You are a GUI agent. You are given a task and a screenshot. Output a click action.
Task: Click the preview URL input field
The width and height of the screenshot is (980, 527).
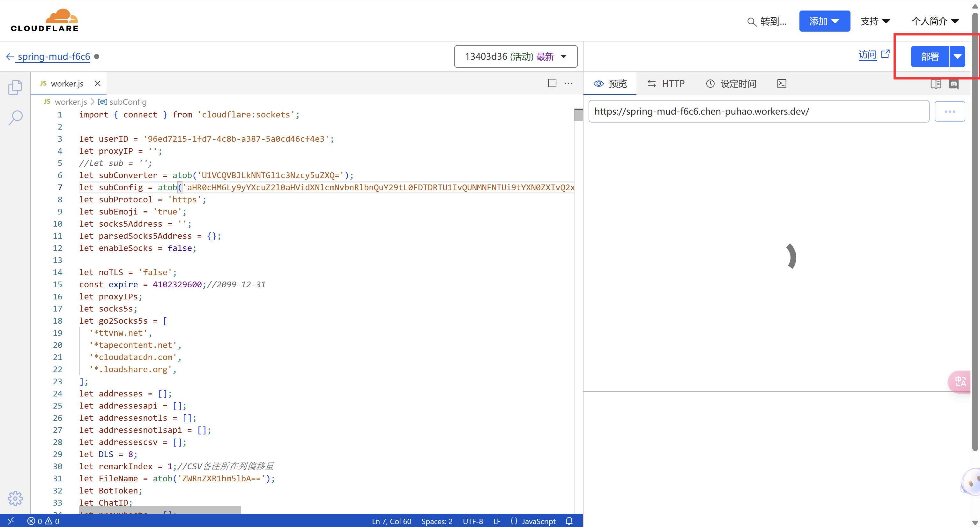point(759,111)
